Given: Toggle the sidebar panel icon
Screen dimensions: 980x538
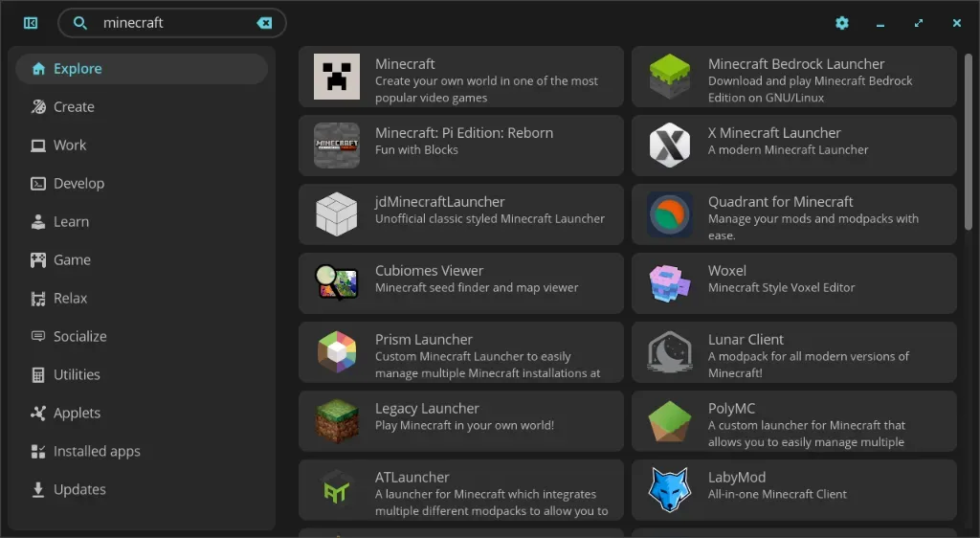Looking at the screenshot, I should (x=31, y=23).
